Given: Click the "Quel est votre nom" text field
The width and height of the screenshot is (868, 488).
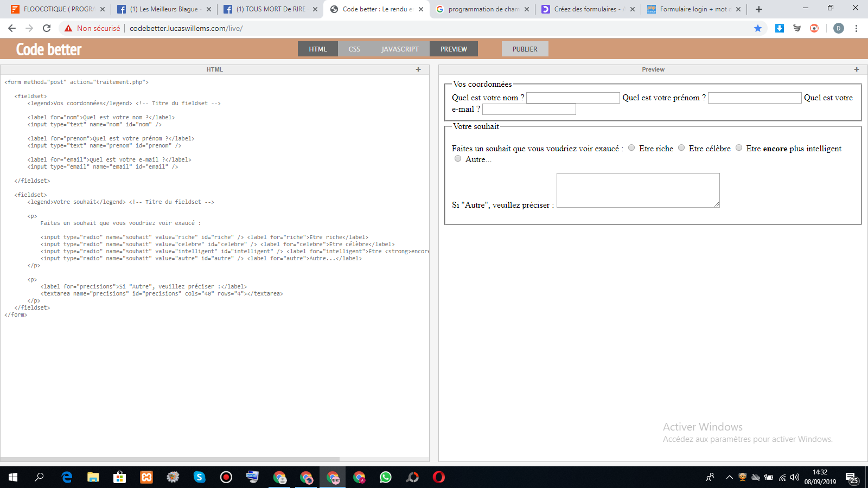Looking at the screenshot, I should (573, 98).
